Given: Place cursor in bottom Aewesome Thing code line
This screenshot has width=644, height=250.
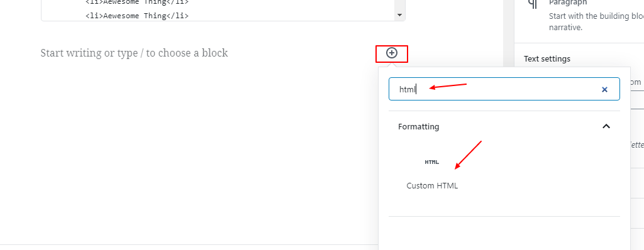Looking at the screenshot, I should [x=136, y=16].
